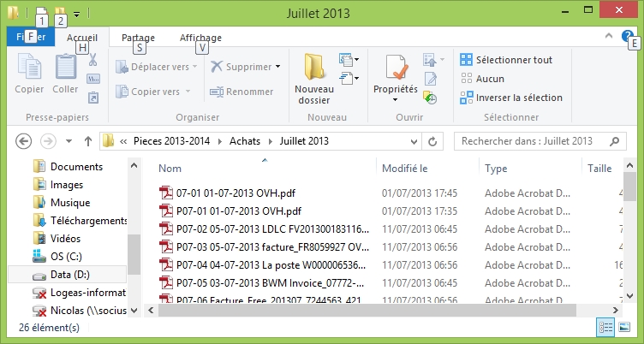Expand the Copier vers dropdown
The width and height of the screenshot is (644, 344).
(189, 92)
